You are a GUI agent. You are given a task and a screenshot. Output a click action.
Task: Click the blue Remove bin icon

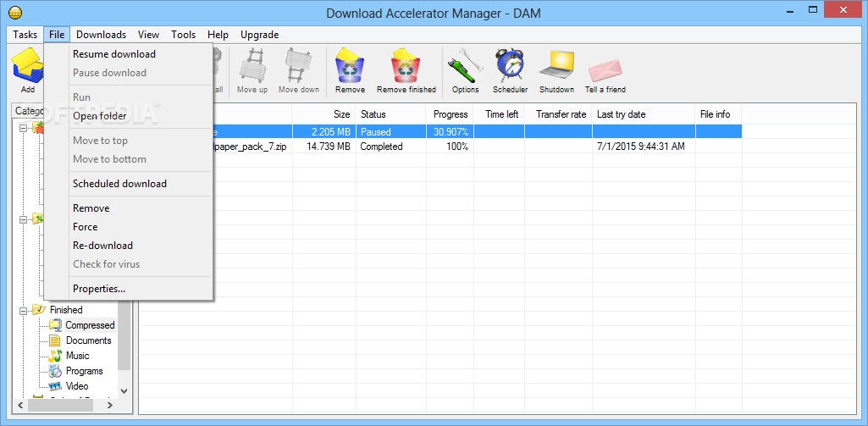click(x=350, y=65)
